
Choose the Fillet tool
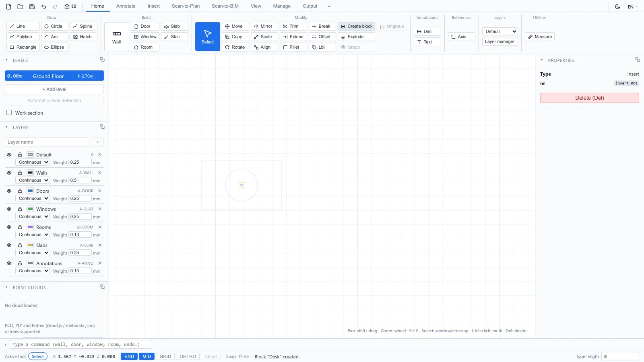pyautogui.click(x=293, y=47)
